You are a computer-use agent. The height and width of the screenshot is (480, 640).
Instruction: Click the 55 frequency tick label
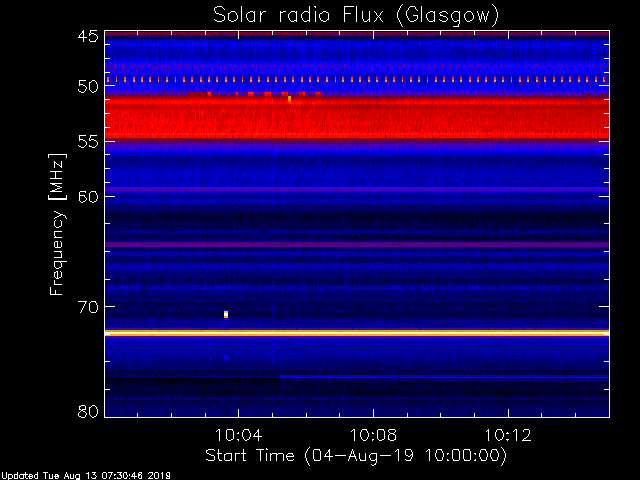89,142
